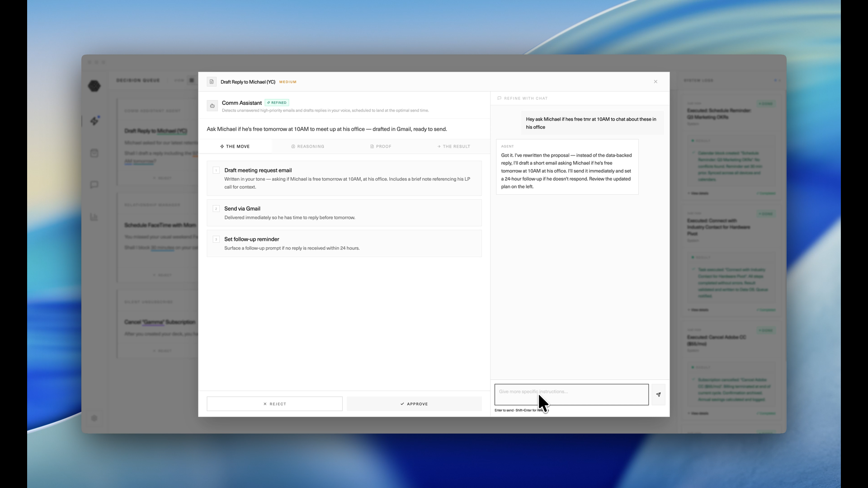This screenshot has height=488, width=868.
Task: Open the calendar icon in sidebar
Action: pyautogui.click(x=94, y=153)
